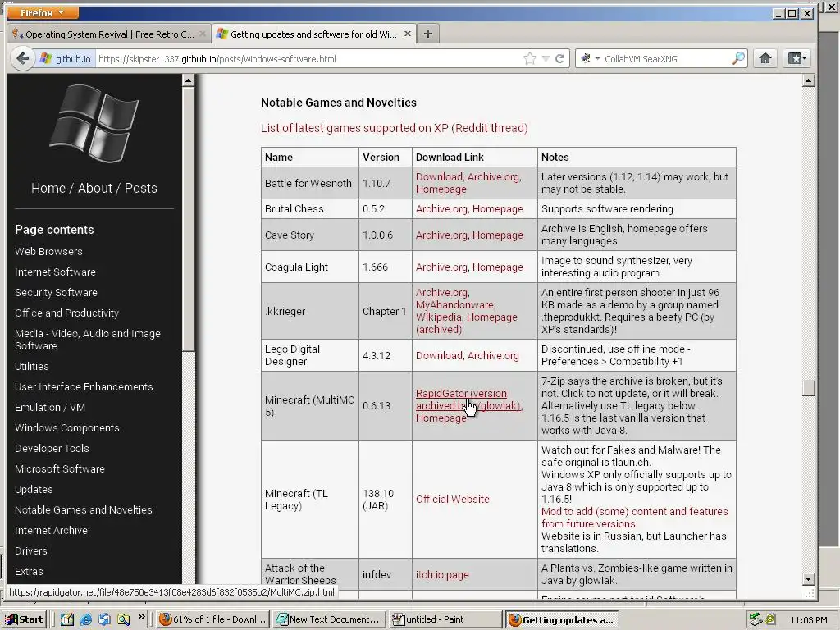Jump to Media - Video, Audio and Image Software
The width and height of the screenshot is (840, 630).
click(x=87, y=340)
